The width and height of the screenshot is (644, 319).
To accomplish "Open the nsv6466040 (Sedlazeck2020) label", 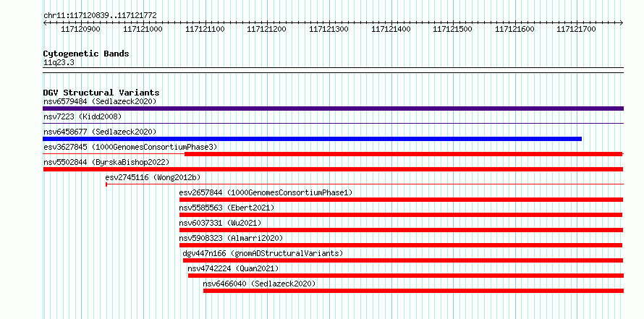I will (260, 284).
